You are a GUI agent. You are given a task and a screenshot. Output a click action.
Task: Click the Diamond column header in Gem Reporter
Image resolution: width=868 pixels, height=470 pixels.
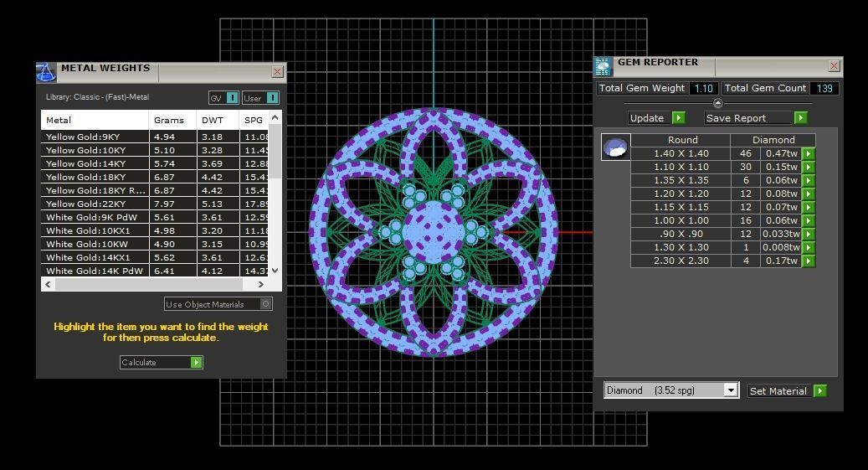point(773,140)
